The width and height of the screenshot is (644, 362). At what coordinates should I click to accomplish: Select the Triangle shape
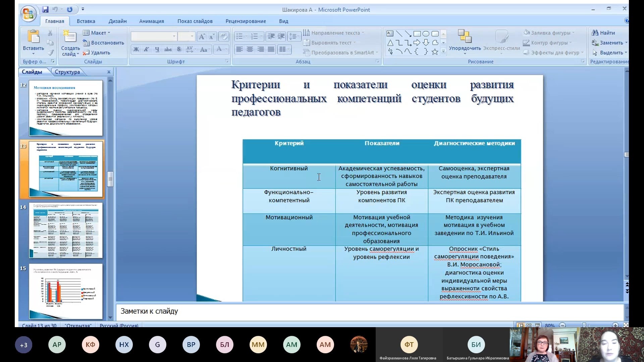[x=390, y=43]
